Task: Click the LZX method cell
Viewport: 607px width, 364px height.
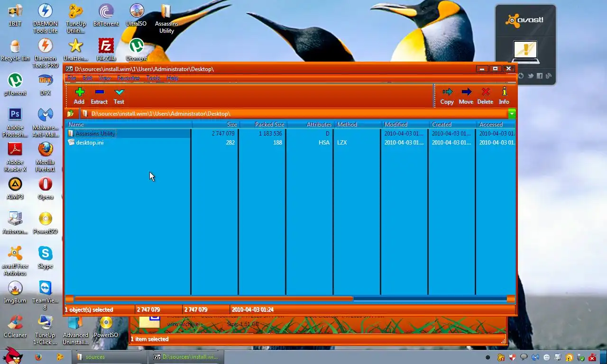Action: (342, 142)
